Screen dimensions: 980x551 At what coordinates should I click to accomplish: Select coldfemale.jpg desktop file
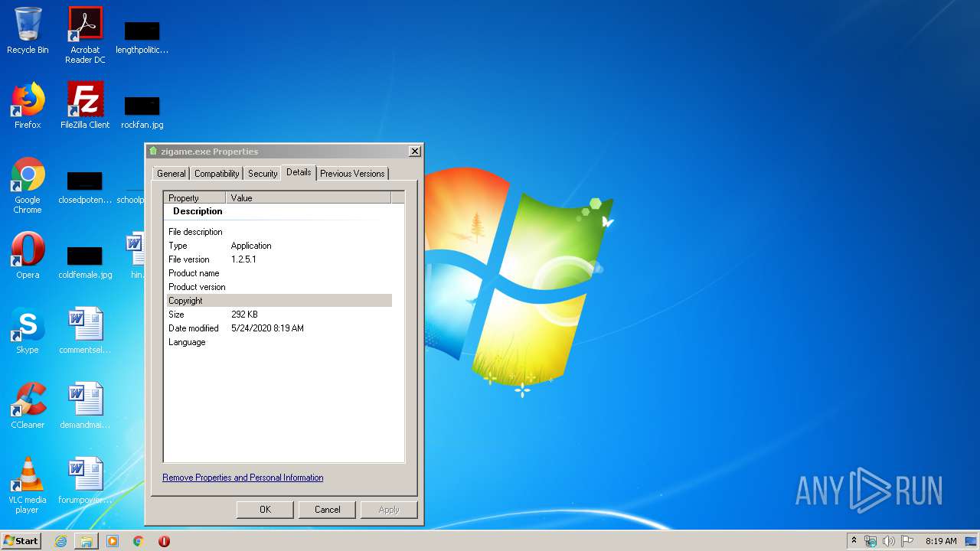pos(85,262)
